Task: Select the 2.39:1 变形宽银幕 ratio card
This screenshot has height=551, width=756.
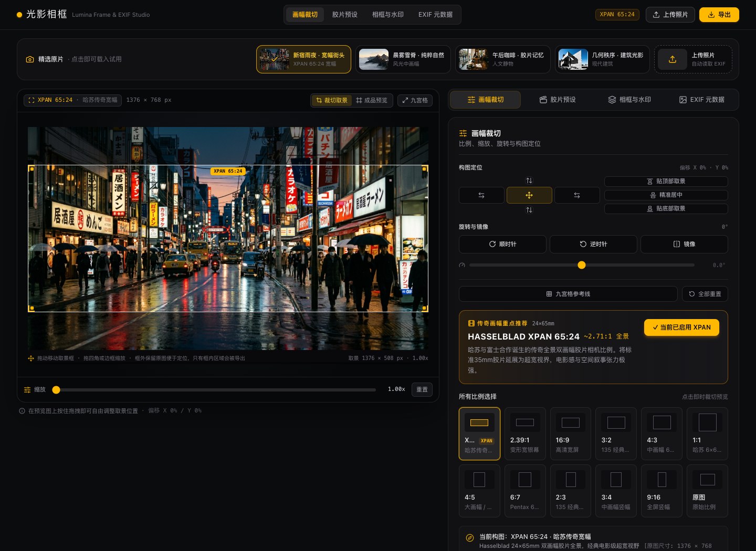Action: (525, 434)
